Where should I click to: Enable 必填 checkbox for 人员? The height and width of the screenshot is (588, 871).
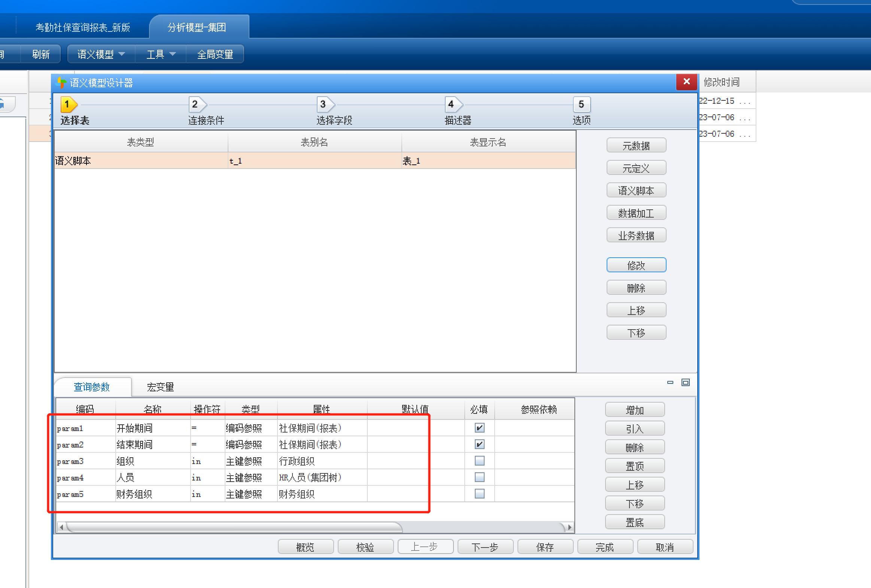pyautogui.click(x=479, y=477)
